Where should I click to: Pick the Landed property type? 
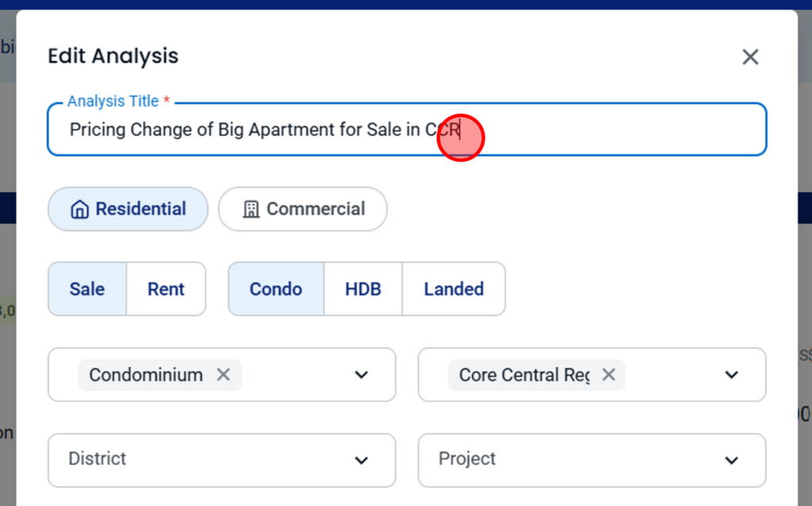click(x=454, y=289)
